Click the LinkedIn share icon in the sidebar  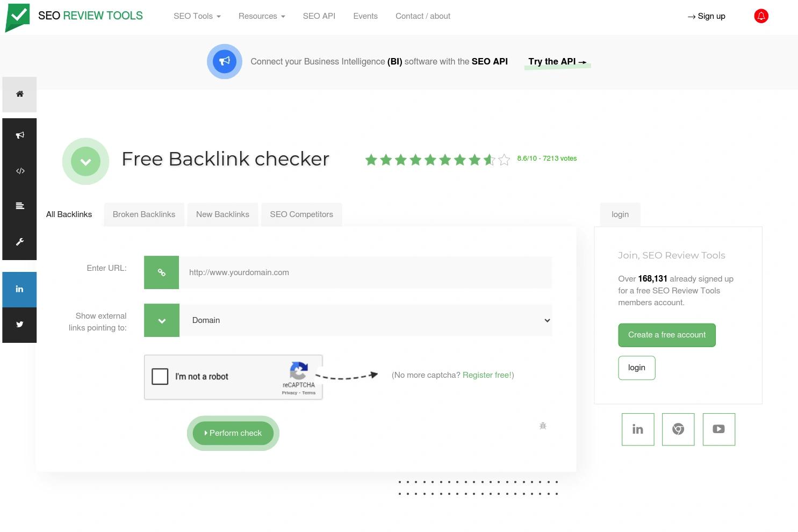pyautogui.click(x=19, y=289)
